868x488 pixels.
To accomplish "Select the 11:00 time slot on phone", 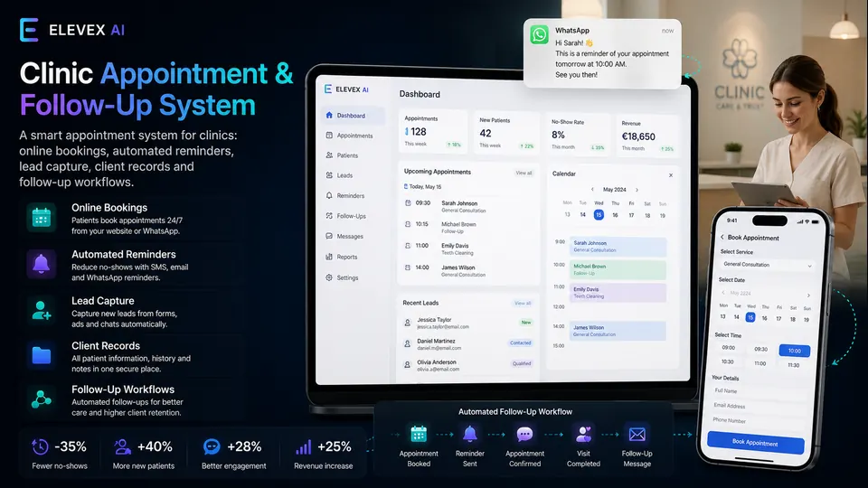I will tap(760, 363).
